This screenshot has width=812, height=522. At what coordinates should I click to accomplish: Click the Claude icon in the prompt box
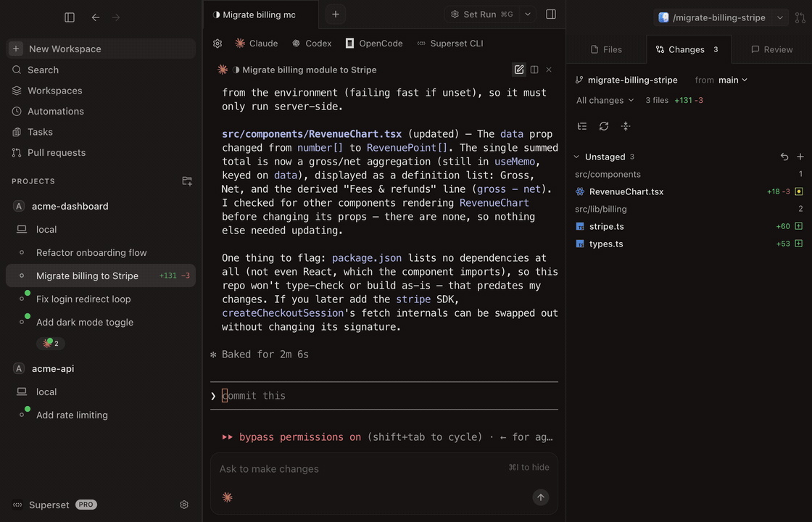tap(228, 497)
